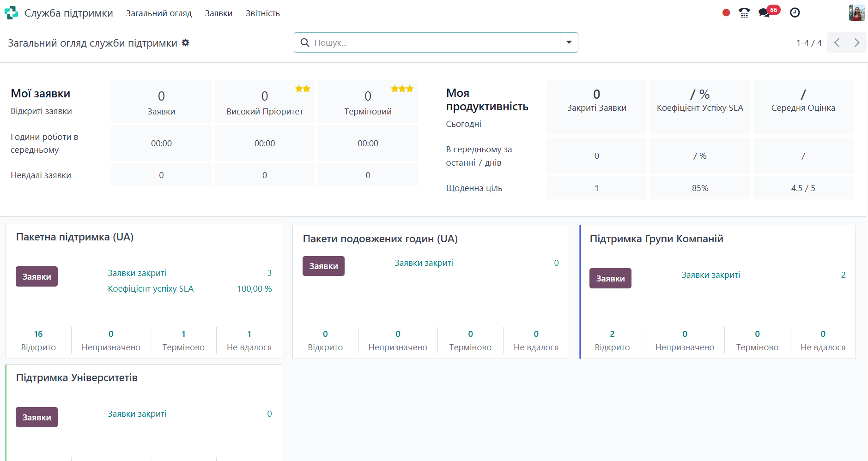Open 1 Терміново in Пакетна підтримка
Screen dimensions: 868x461
183,341
